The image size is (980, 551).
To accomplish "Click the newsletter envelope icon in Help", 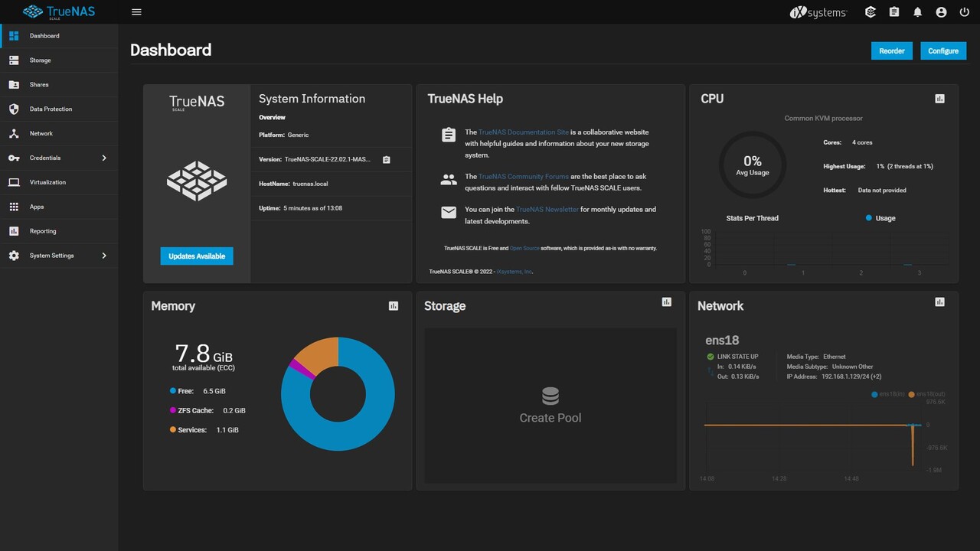I will tap(449, 213).
